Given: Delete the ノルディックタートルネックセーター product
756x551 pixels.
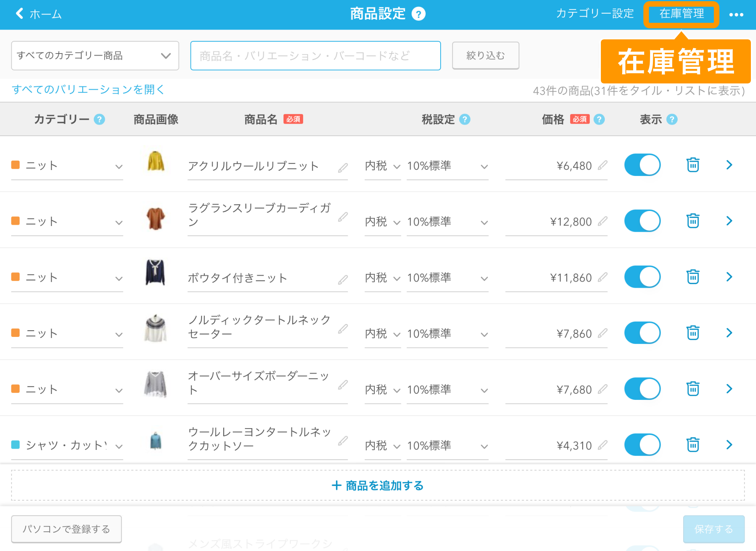Looking at the screenshot, I should click(693, 333).
